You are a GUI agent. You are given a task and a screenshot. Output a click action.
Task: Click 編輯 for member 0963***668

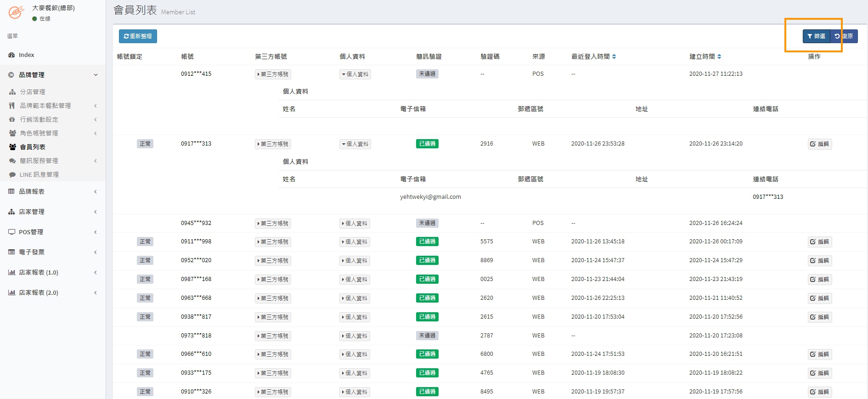coord(820,298)
